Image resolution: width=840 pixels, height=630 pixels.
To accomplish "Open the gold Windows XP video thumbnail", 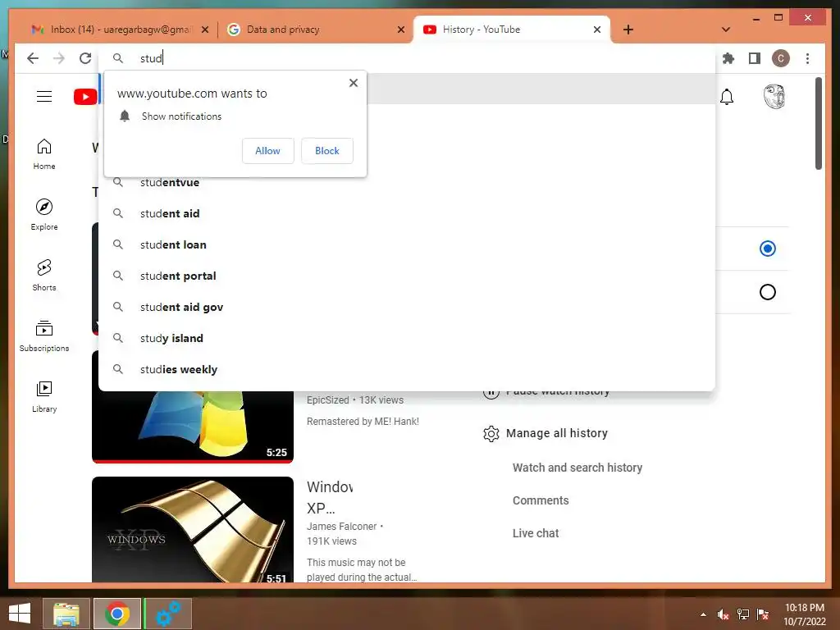I will pos(193,529).
